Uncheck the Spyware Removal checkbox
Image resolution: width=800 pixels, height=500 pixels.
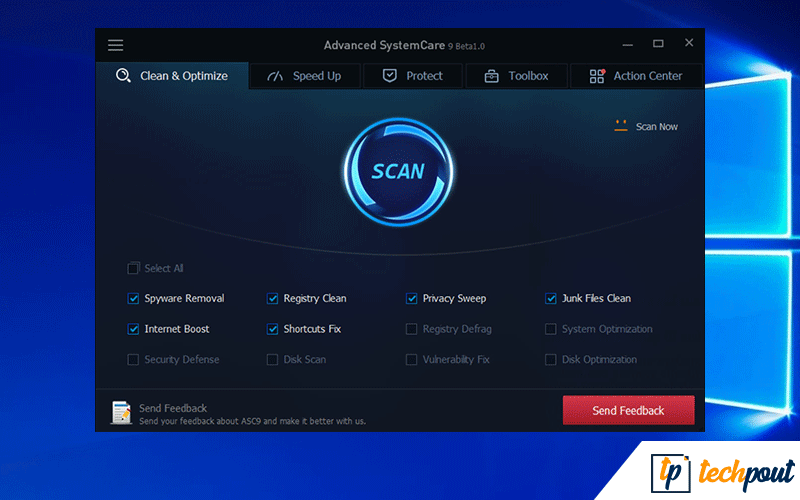[133, 298]
